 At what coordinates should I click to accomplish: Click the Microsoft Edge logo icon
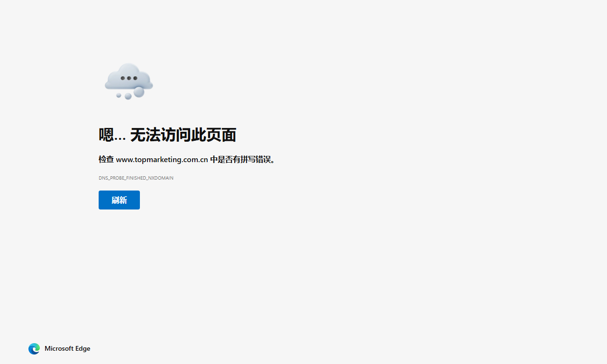point(34,349)
